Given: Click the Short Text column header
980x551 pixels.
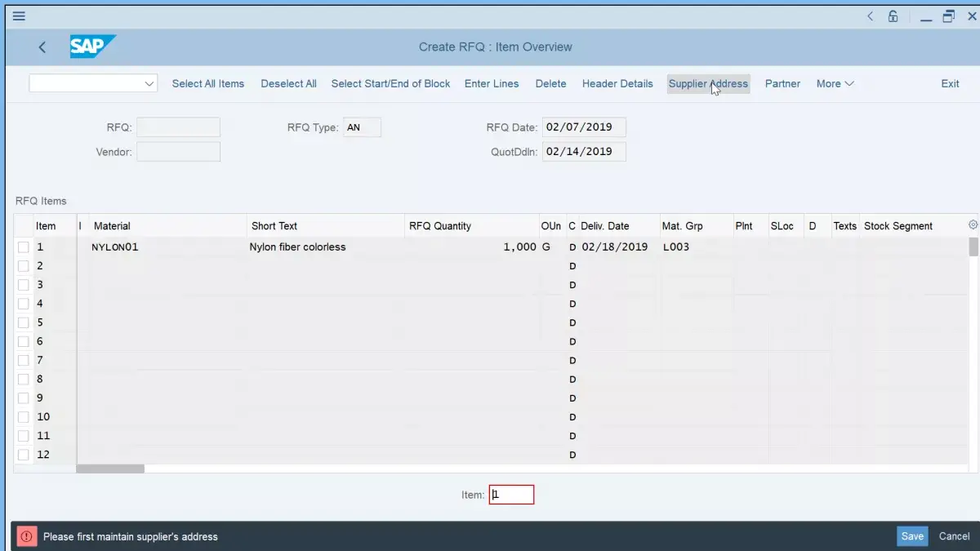Looking at the screenshot, I should pos(325,226).
